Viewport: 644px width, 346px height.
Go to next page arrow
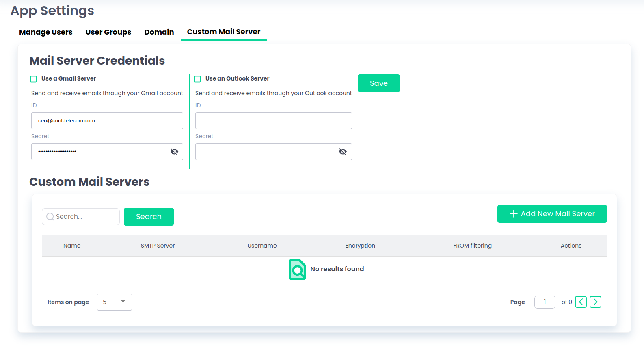click(x=595, y=302)
